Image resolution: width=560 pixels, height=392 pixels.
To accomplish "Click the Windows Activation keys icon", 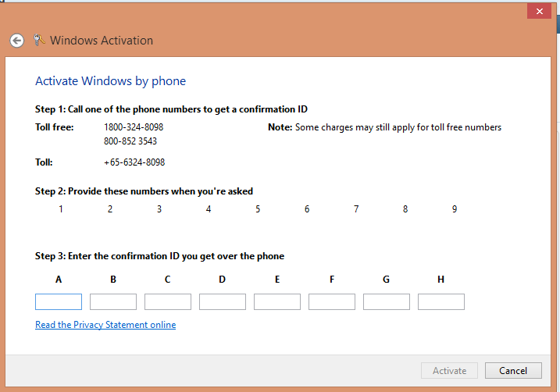I will pyautogui.click(x=39, y=40).
